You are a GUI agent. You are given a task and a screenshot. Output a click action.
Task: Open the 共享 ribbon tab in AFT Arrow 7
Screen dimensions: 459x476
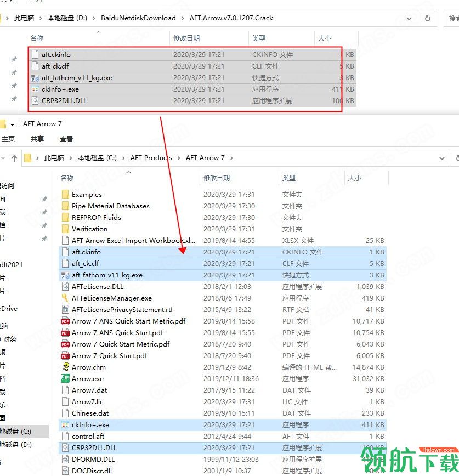(37, 139)
